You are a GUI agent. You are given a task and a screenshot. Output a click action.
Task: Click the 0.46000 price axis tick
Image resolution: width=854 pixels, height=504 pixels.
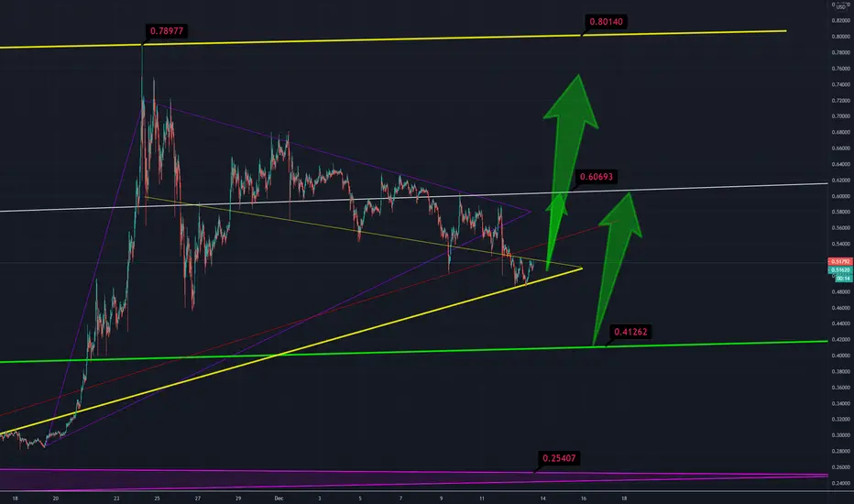coord(841,308)
